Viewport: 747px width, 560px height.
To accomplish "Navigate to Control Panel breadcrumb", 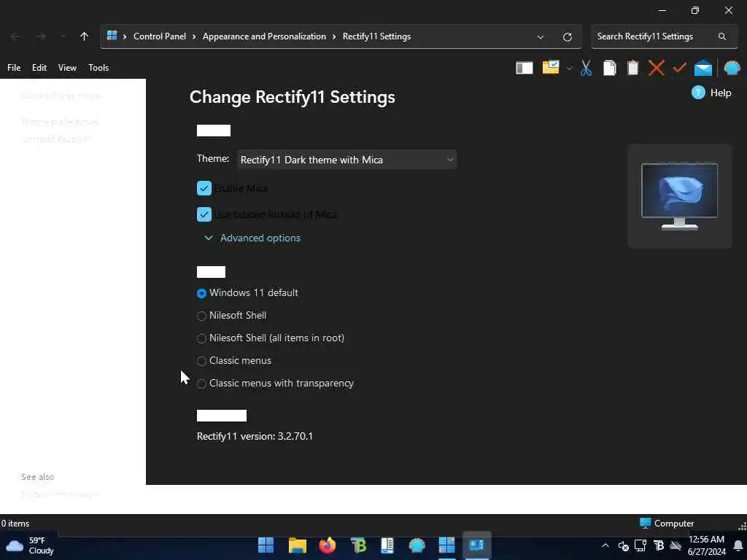I will [x=160, y=36].
